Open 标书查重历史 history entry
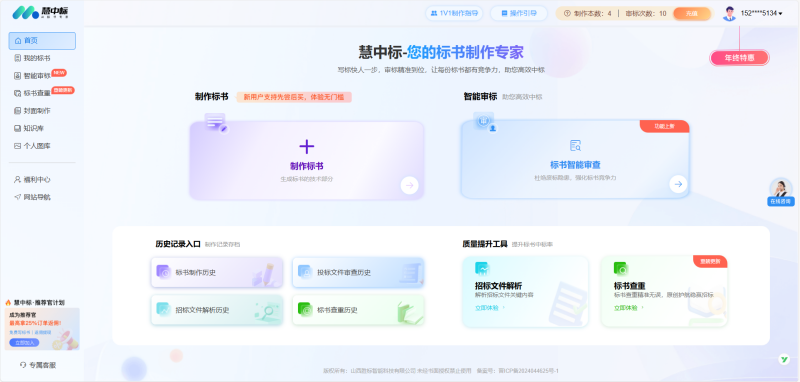This screenshot has width=800, height=382. [x=358, y=310]
